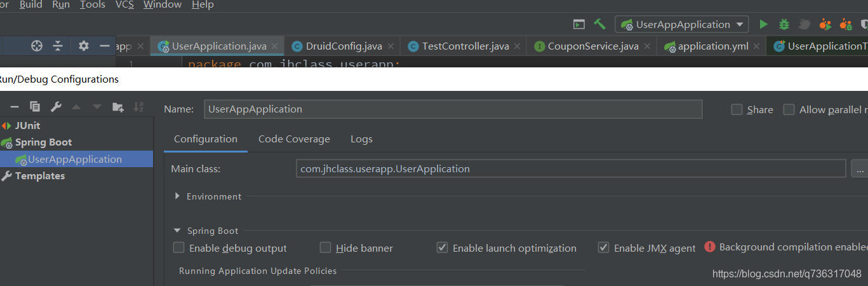Viewport: 868px width, 286px height.
Task: Move configuration up with arrow icon
Action: (x=76, y=107)
